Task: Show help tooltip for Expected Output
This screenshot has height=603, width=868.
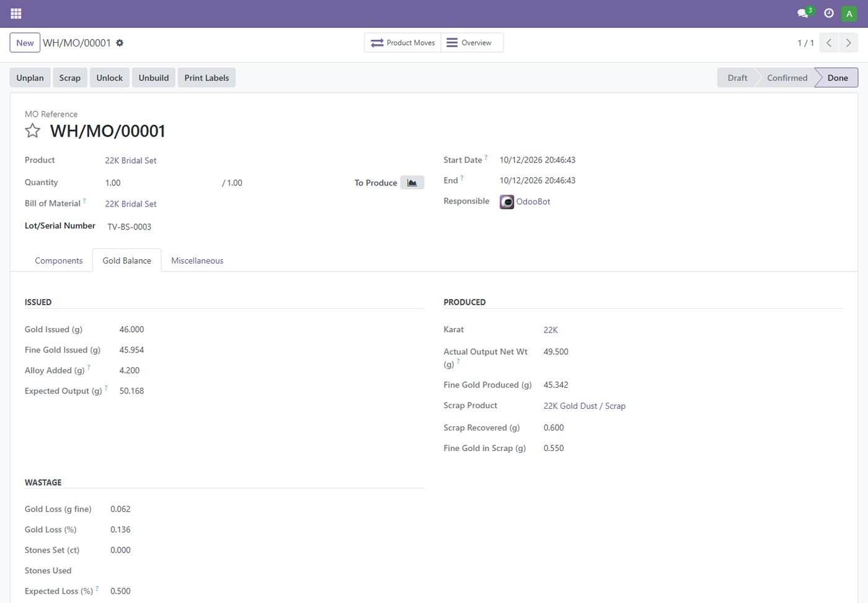Action: click(x=106, y=388)
